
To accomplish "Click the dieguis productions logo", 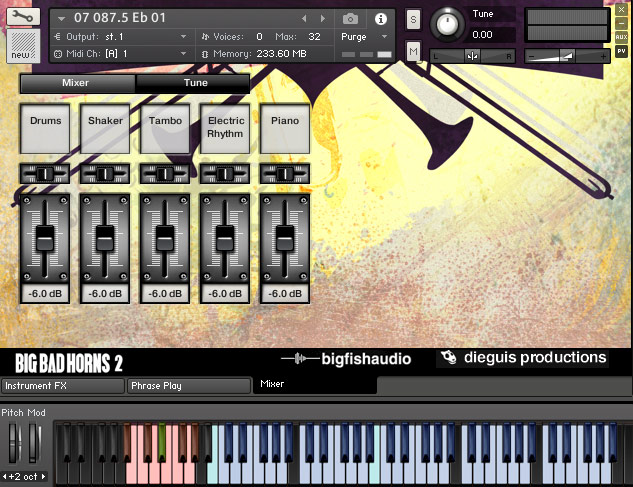I will [x=523, y=357].
